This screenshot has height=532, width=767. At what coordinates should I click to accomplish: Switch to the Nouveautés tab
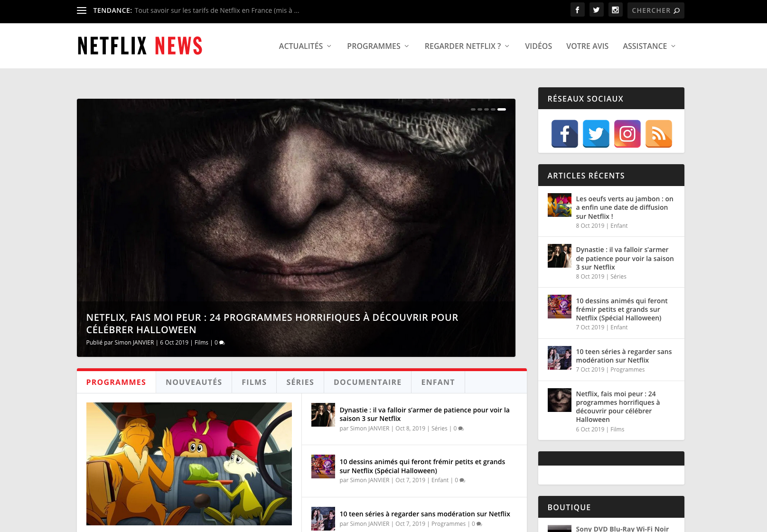tap(194, 382)
